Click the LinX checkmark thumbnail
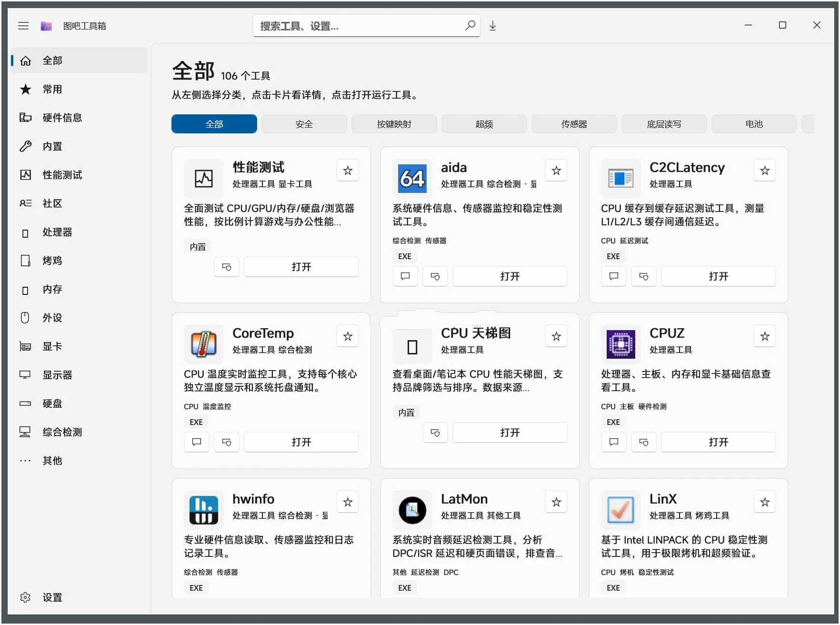The width and height of the screenshot is (840, 625). pos(621,510)
